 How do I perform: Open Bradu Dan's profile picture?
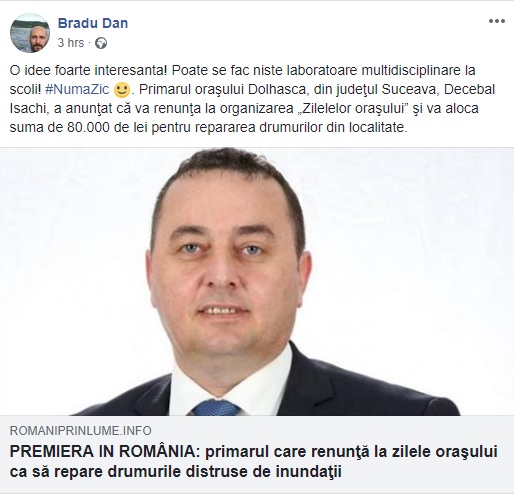pyautogui.click(x=30, y=33)
